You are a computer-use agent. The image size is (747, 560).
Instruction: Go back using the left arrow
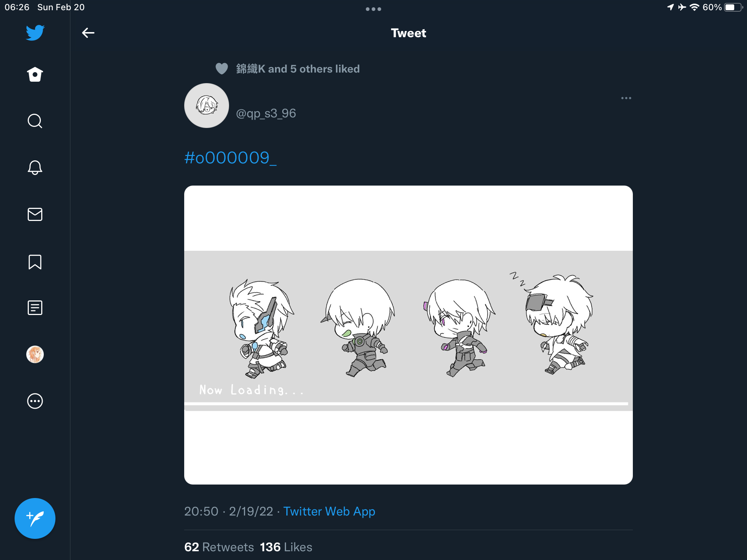pyautogui.click(x=88, y=33)
